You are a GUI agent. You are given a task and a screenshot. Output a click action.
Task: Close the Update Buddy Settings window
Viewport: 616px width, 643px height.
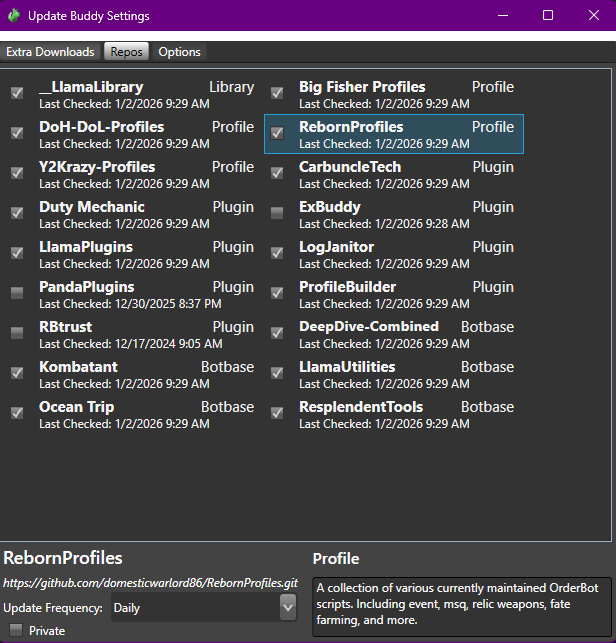click(593, 16)
